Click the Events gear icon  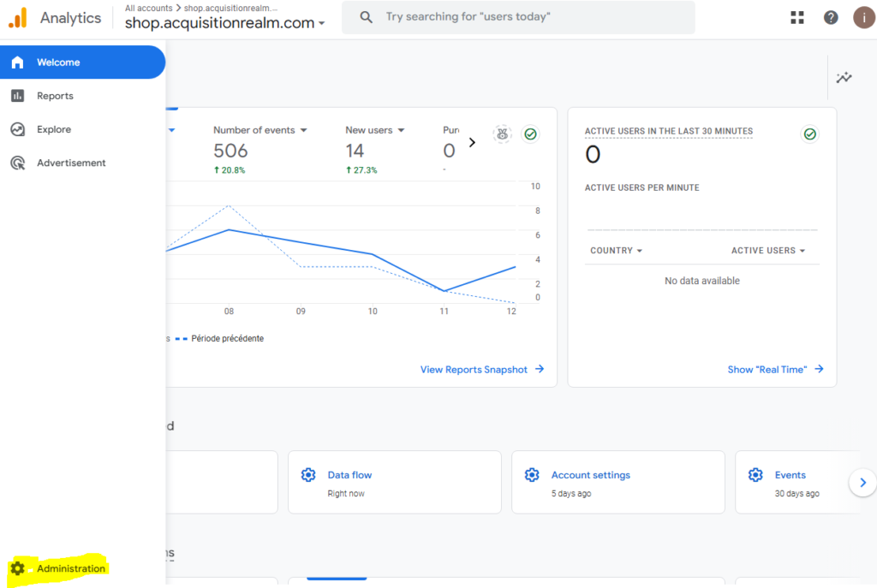755,475
